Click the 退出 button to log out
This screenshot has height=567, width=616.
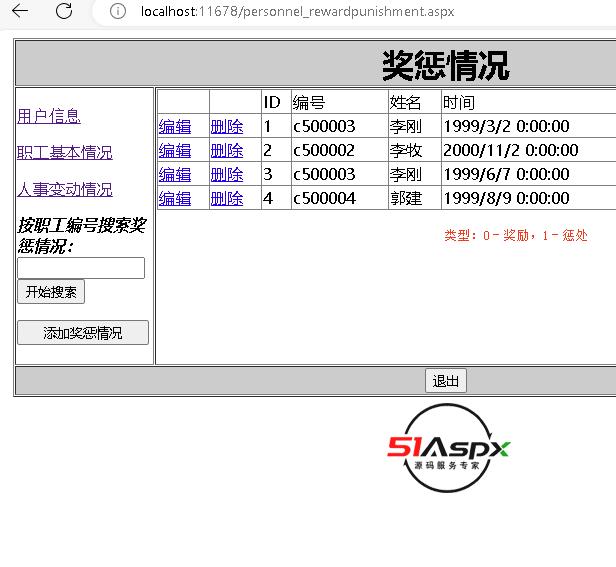(445, 381)
